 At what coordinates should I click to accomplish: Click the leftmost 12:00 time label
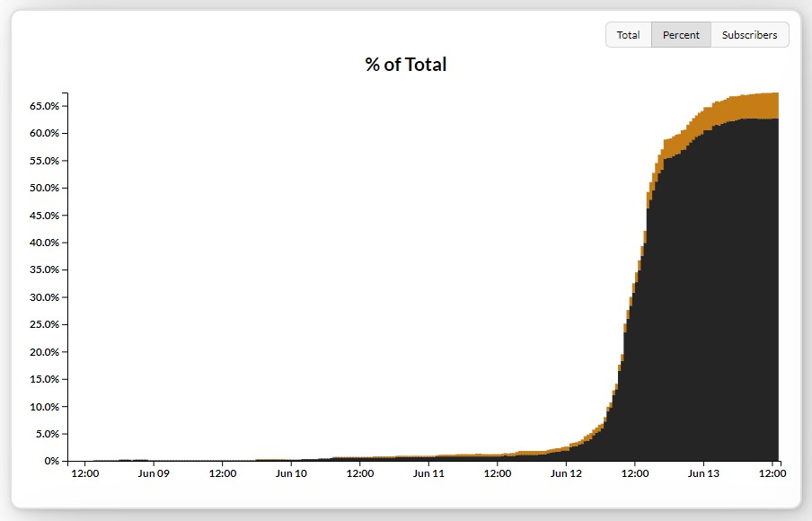pos(85,473)
